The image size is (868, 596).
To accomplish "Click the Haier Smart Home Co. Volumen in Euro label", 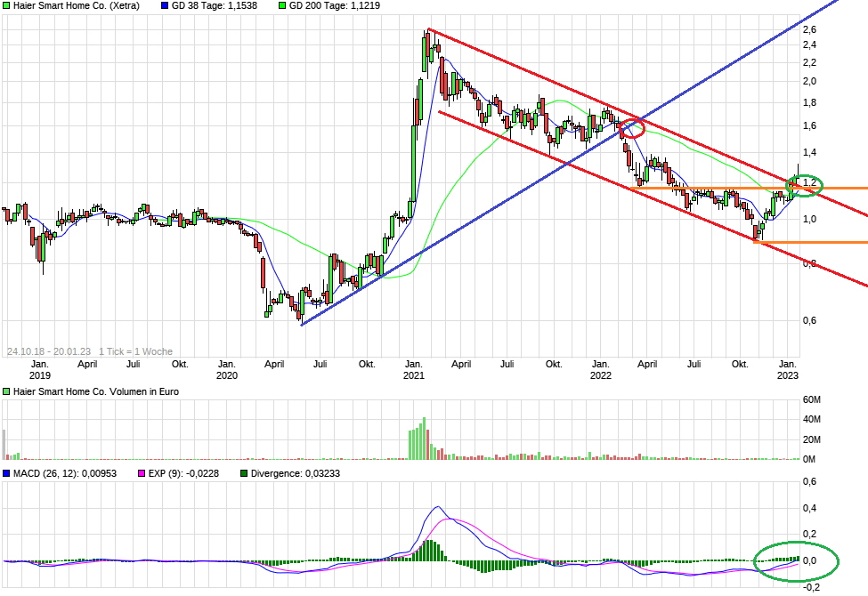I will [96, 391].
